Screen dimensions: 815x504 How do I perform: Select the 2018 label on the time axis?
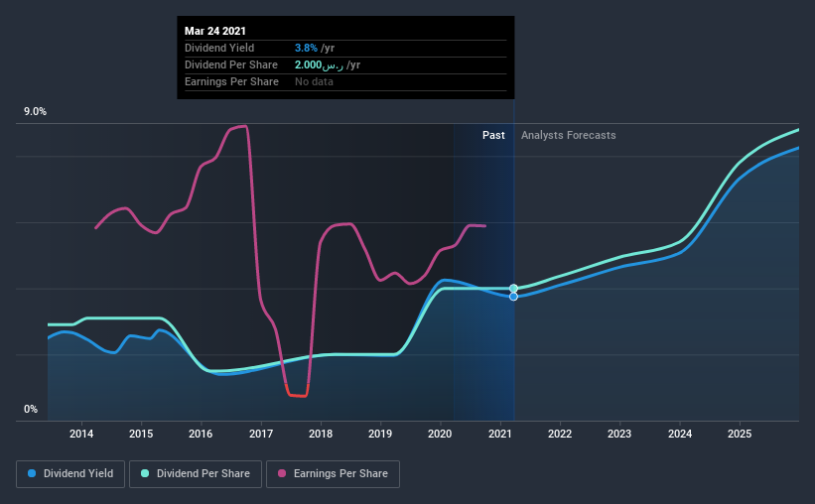pos(321,434)
